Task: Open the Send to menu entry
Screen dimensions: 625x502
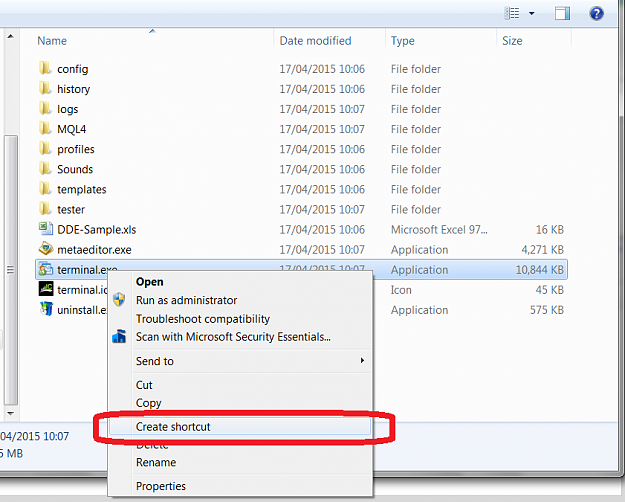Action: pyautogui.click(x=155, y=361)
